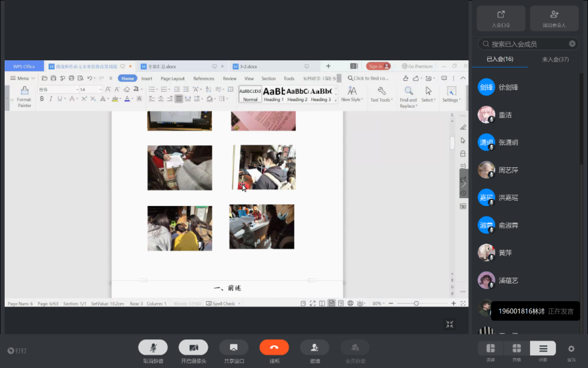Clear the member search box
The width and height of the screenshot is (588, 368).
click(x=572, y=44)
